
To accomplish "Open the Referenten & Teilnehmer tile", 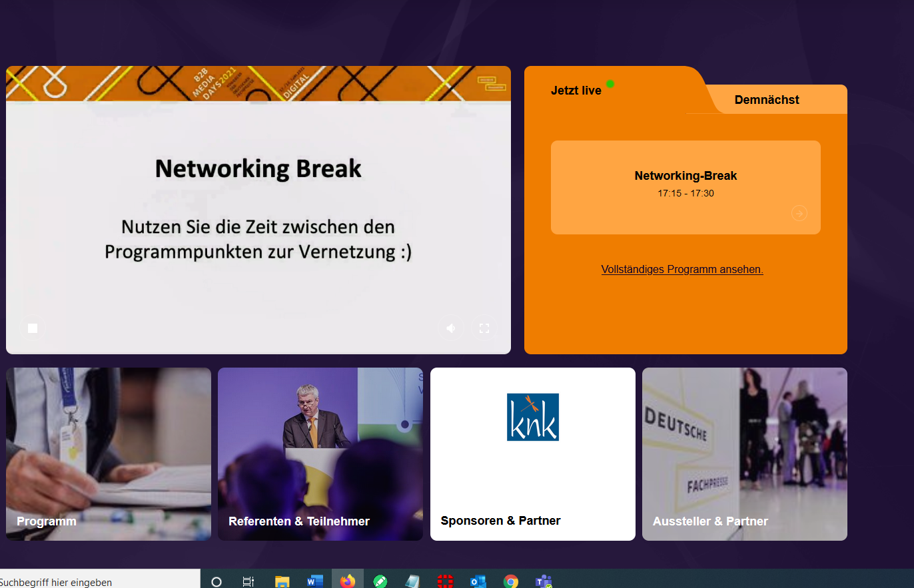I will (320, 453).
